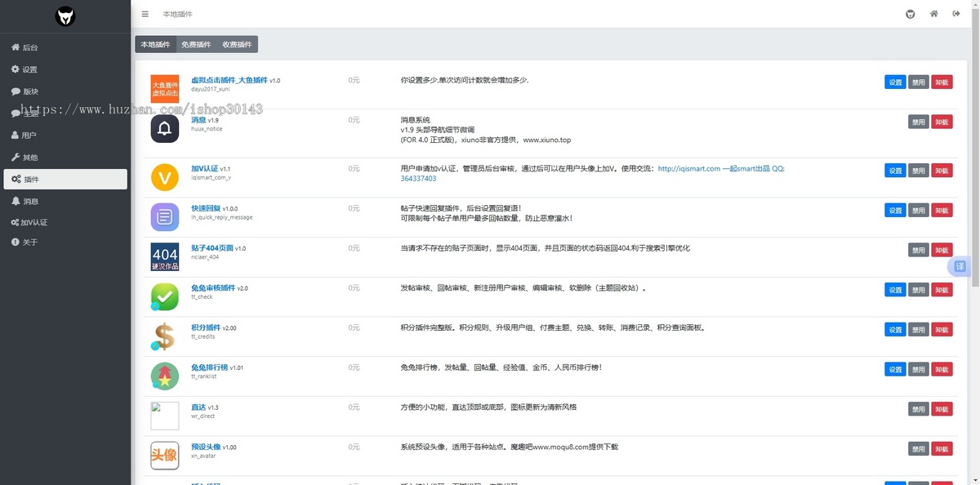Click the logout icon in top bar

coord(956,14)
